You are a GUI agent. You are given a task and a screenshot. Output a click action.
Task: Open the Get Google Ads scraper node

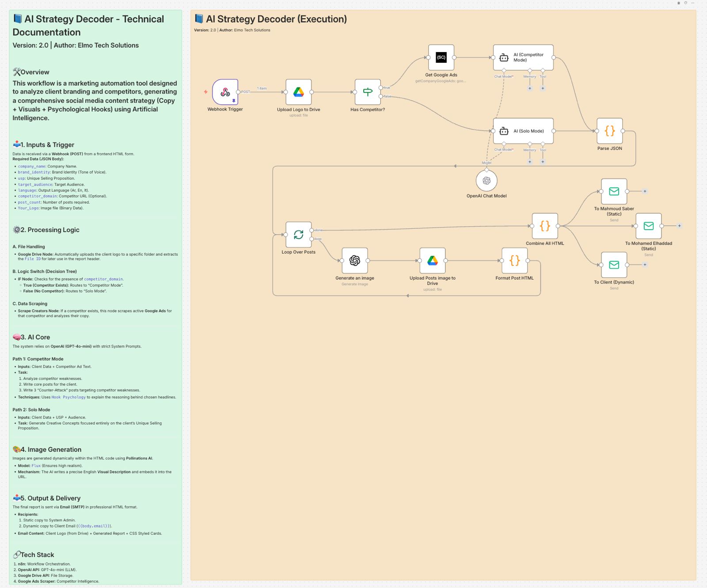click(441, 57)
